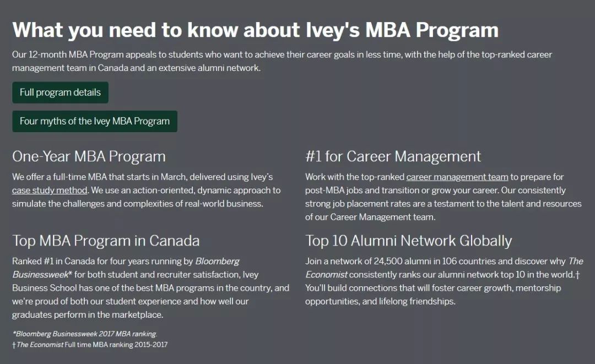Click the italic Economist word in alumni paragraph

[x=326, y=275]
